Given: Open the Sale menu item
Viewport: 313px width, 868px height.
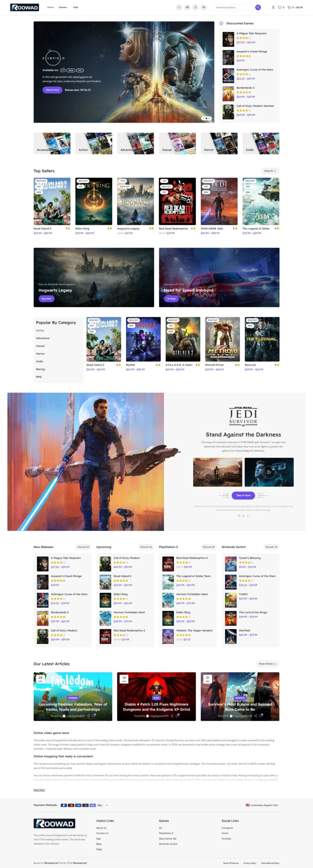Looking at the screenshot, I should pos(75,7).
